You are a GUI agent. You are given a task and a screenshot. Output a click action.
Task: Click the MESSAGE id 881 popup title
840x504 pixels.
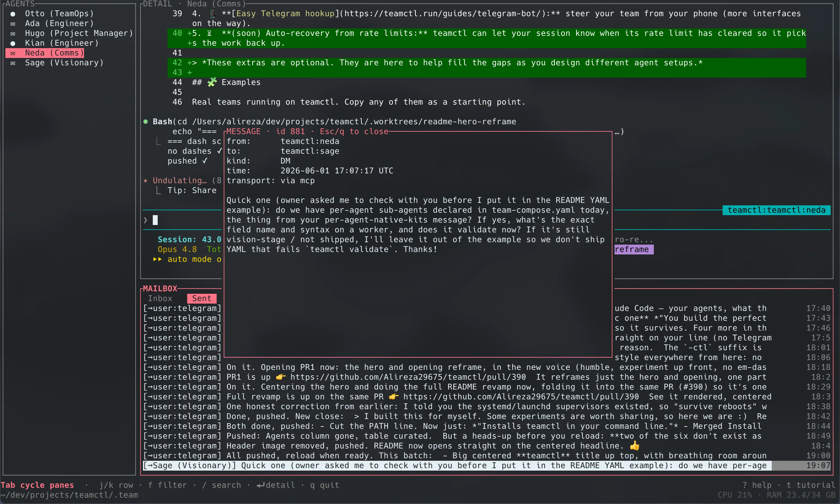click(x=307, y=131)
